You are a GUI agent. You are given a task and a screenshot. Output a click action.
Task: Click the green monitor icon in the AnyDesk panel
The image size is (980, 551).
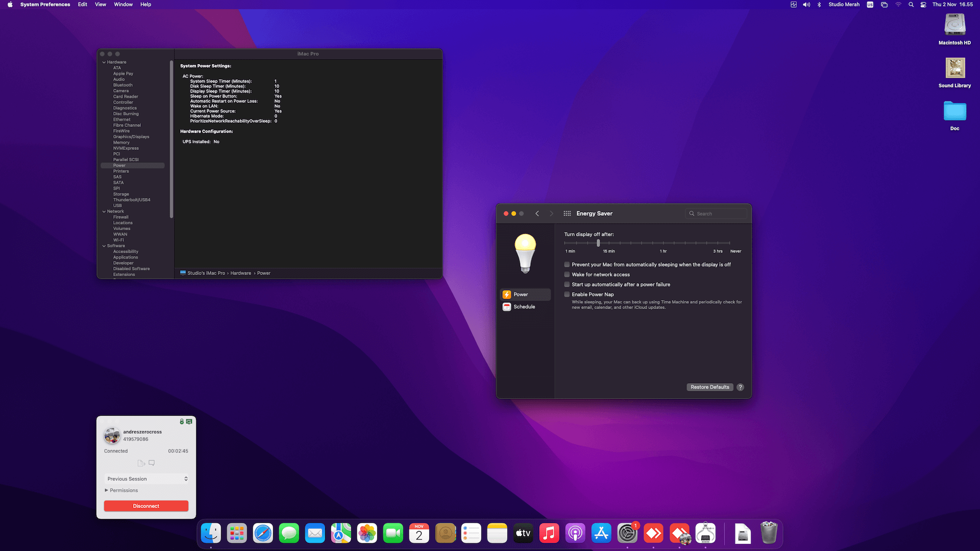[x=189, y=421]
